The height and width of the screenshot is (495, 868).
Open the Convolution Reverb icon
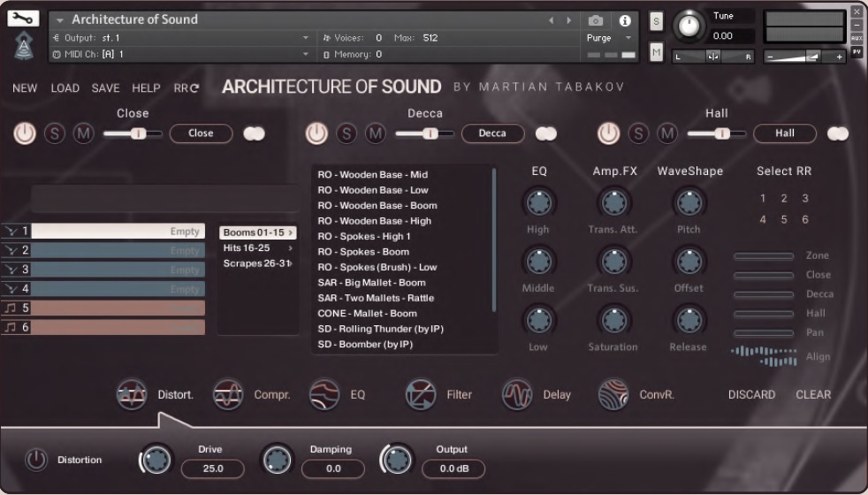[613, 394]
